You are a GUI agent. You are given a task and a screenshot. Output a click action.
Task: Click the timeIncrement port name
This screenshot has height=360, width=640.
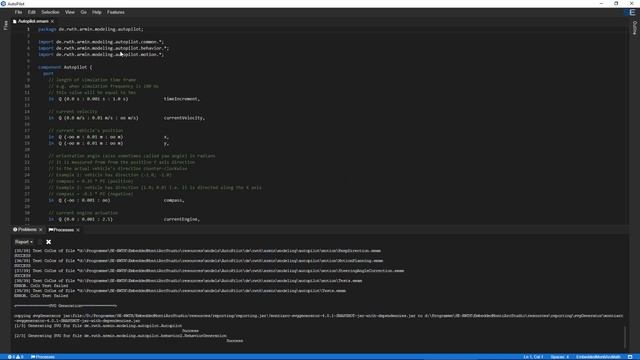pos(182,99)
